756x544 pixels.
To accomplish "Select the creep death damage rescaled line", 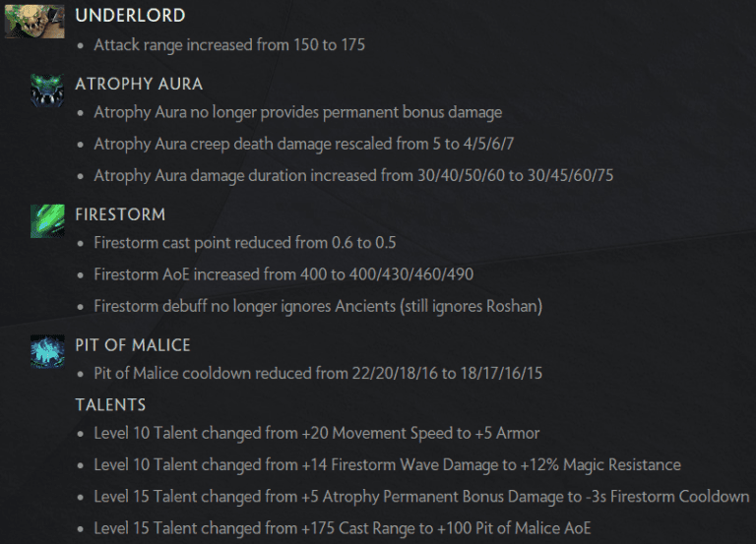I will pyautogui.click(x=304, y=145).
